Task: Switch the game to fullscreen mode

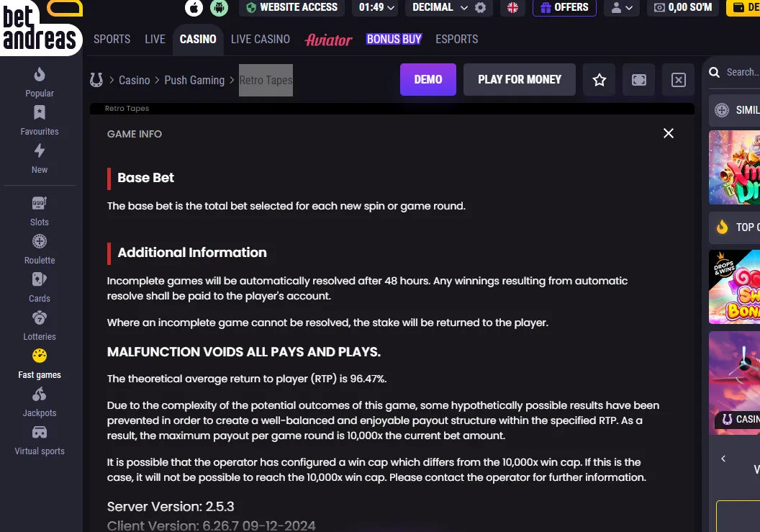Action: (639, 79)
